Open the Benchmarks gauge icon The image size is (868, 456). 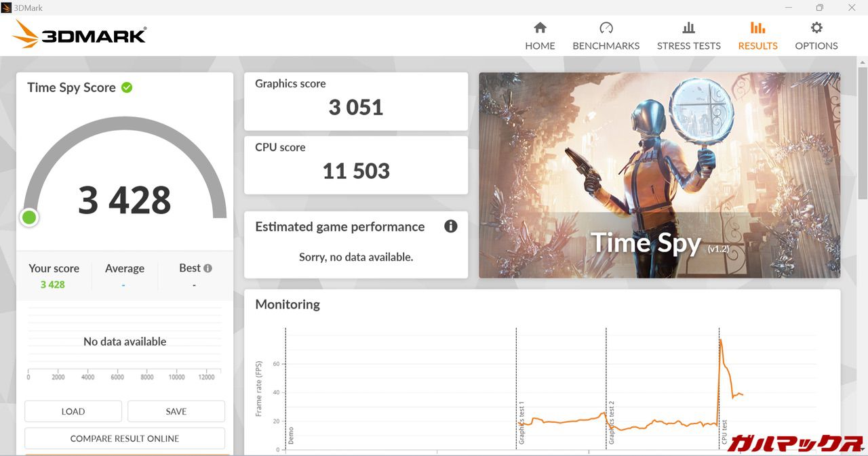(x=606, y=28)
